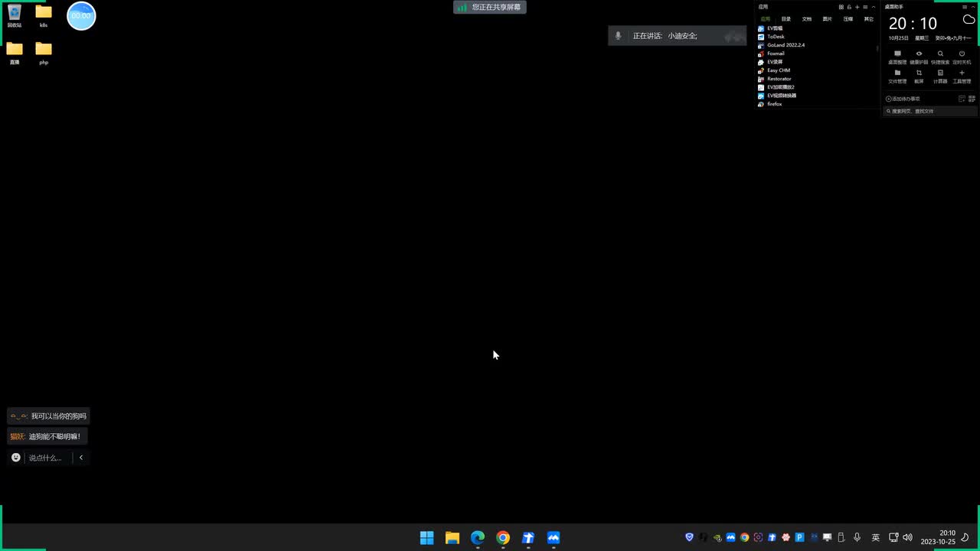Click the blue P icon in system tray
The height and width of the screenshot is (551, 980).
pyautogui.click(x=799, y=538)
